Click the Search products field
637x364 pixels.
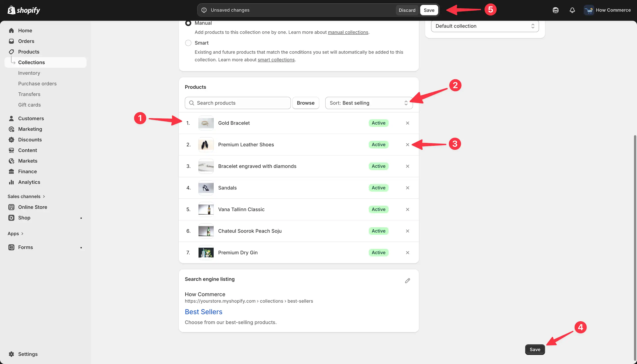(x=237, y=103)
